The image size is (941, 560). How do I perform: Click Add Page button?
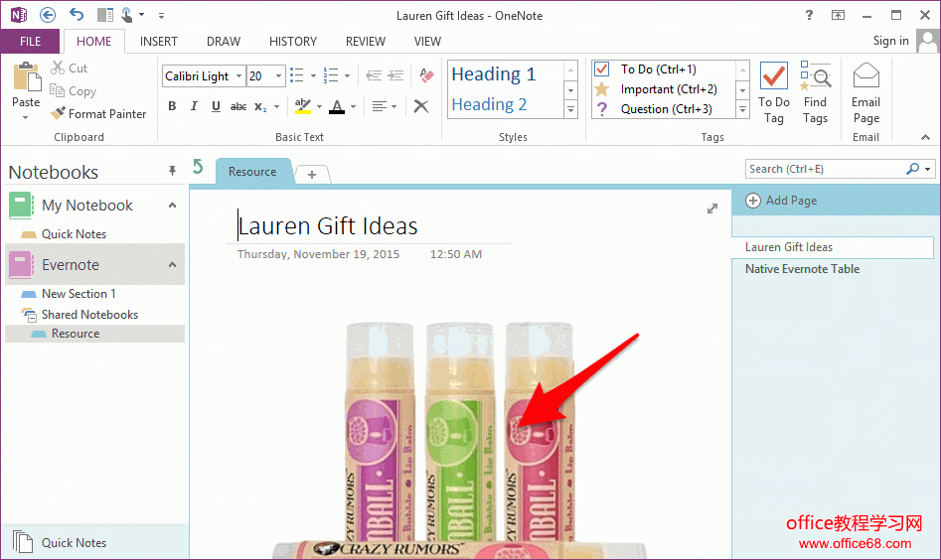(x=782, y=201)
